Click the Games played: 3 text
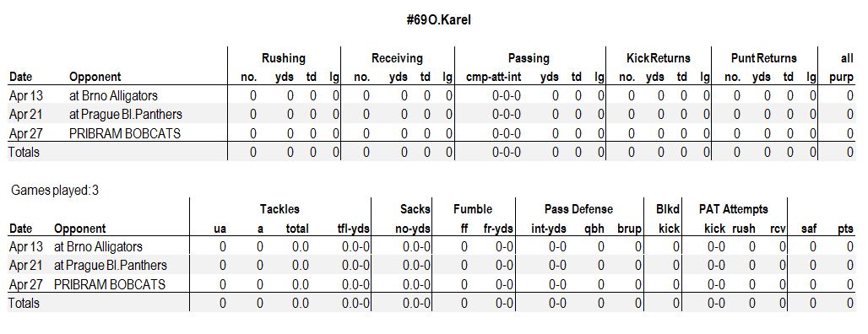The image size is (868, 334). pyautogui.click(x=55, y=191)
